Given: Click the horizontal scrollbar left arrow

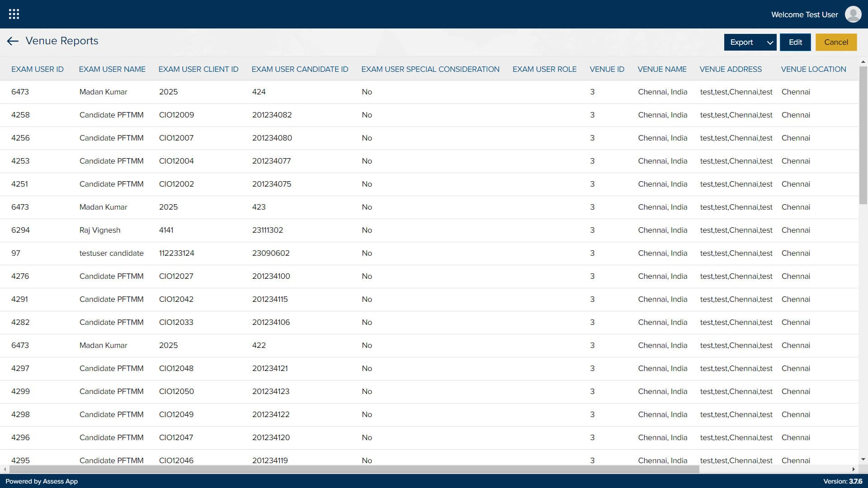Looking at the screenshot, I should point(5,469).
